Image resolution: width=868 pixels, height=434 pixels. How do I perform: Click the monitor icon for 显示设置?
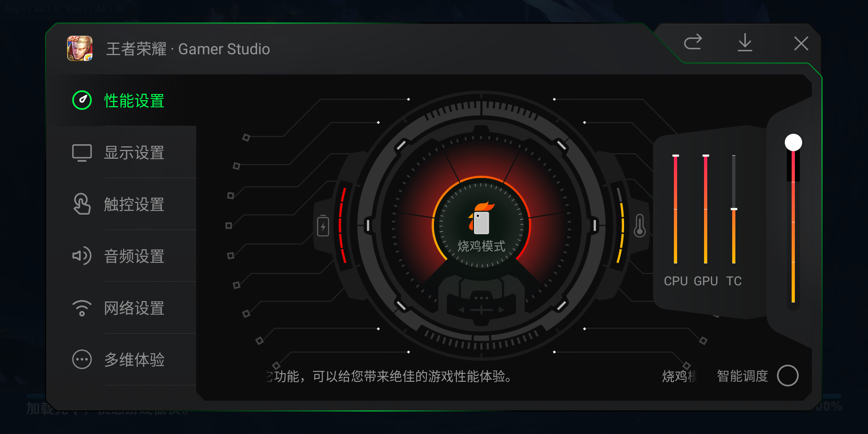tap(82, 153)
